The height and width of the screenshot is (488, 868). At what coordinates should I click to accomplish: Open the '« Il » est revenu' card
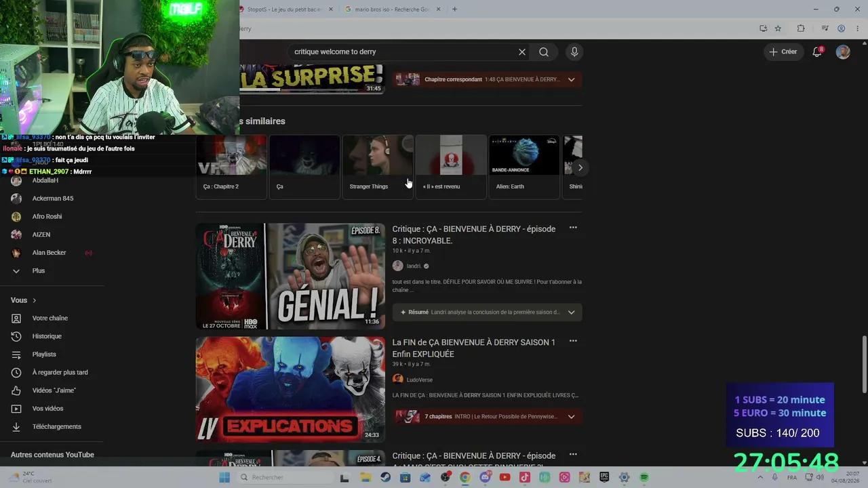(451, 167)
